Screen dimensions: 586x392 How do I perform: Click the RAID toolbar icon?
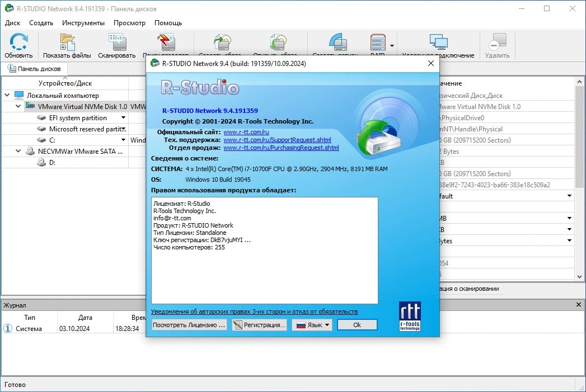coord(378,42)
